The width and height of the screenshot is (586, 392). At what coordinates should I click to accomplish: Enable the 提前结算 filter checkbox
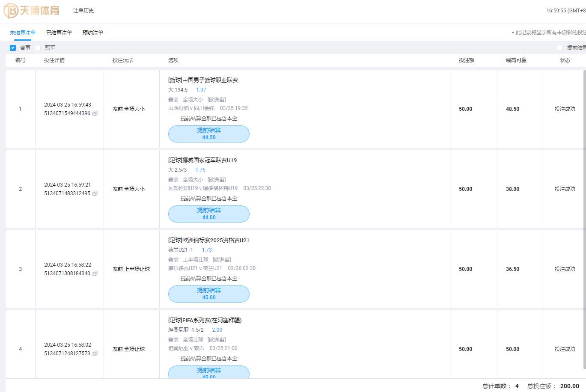click(560, 48)
